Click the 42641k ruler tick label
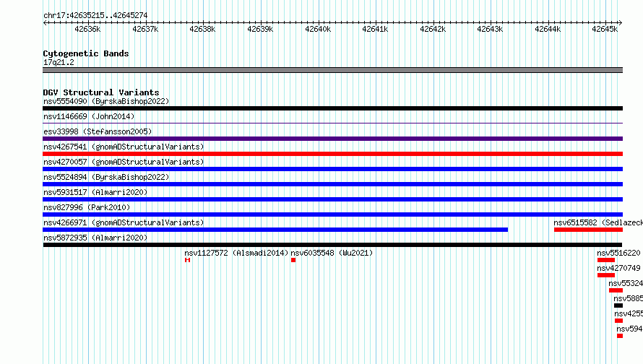643x364 pixels. point(375,29)
